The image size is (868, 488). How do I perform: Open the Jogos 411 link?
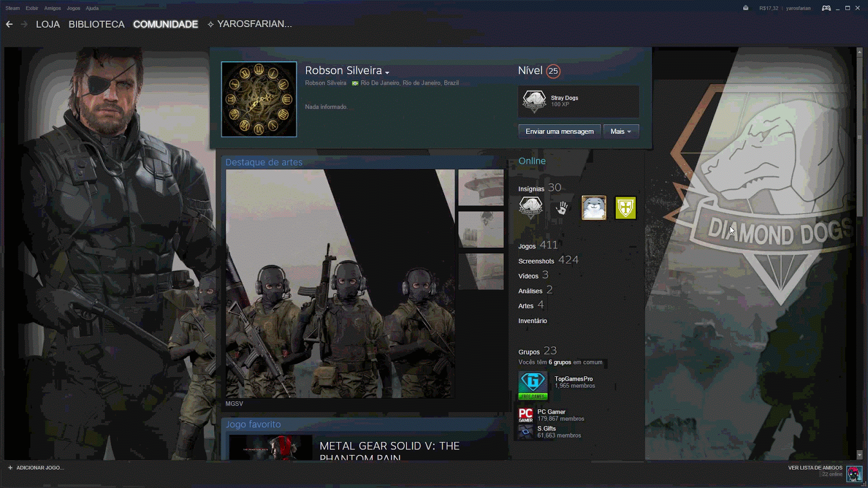(x=538, y=245)
